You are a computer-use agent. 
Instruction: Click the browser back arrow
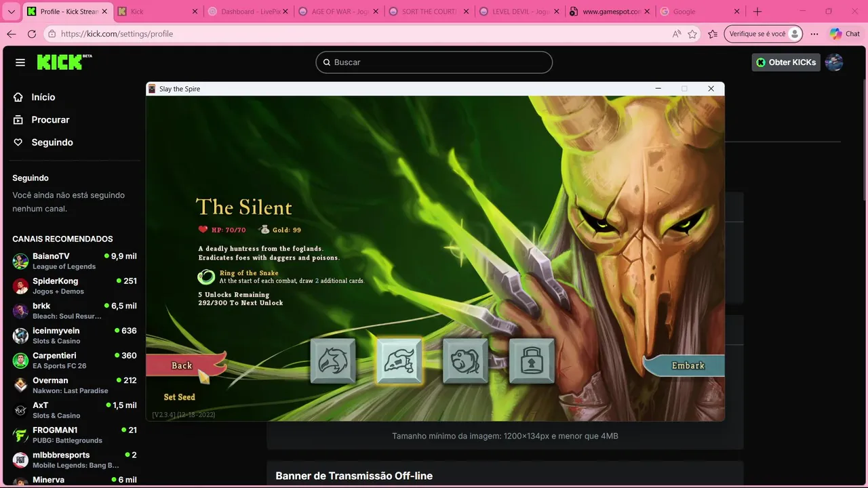tap(11, 34)
